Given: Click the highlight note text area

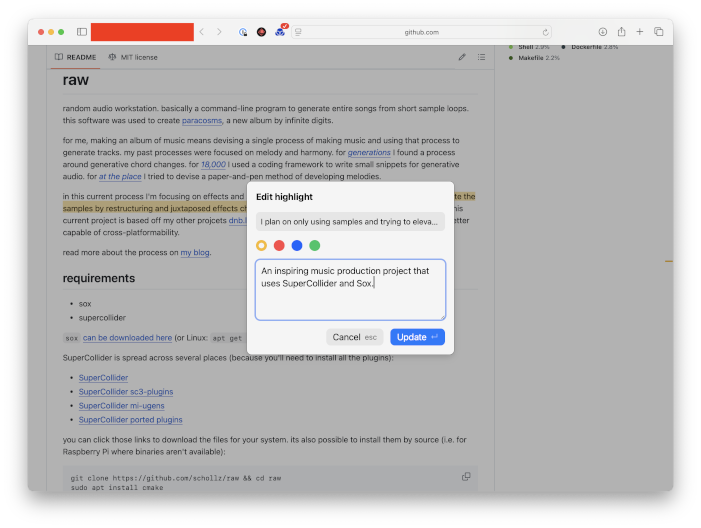Looking at the screenshot, I should [350, 290].
